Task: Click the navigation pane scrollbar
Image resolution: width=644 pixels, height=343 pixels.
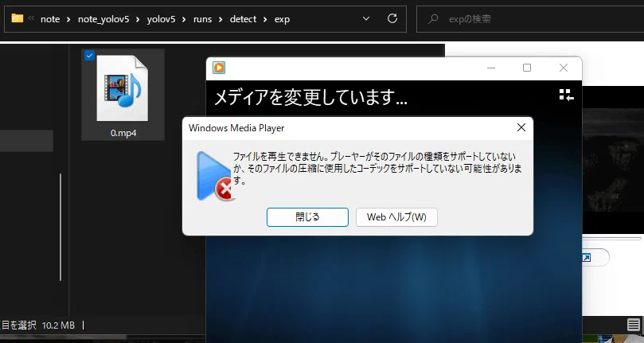Action: (60, 227)
